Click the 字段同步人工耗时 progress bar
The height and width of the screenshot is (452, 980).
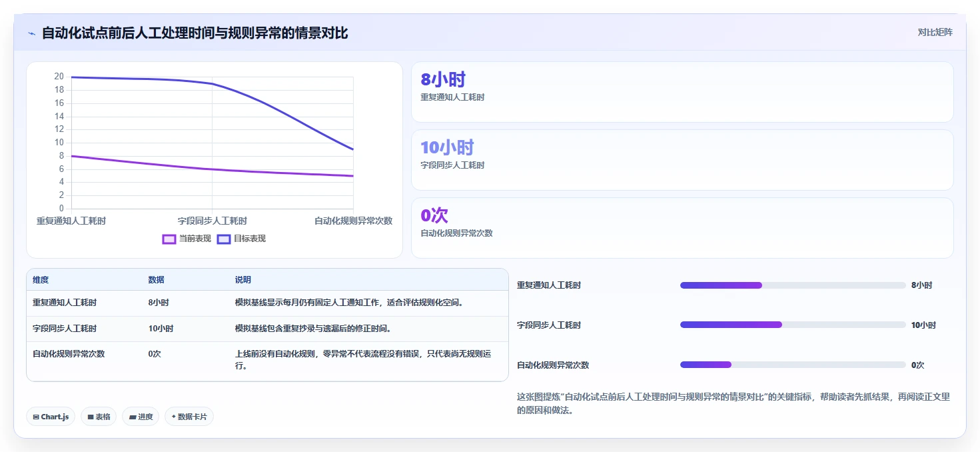pyautogui.click(x=793, y=325)
